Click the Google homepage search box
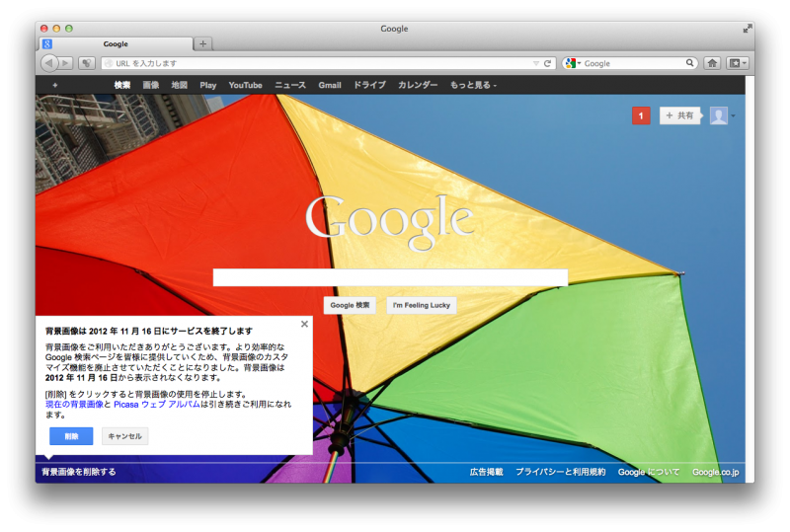This screenshot has width=790, height=532. coord(390,277)
